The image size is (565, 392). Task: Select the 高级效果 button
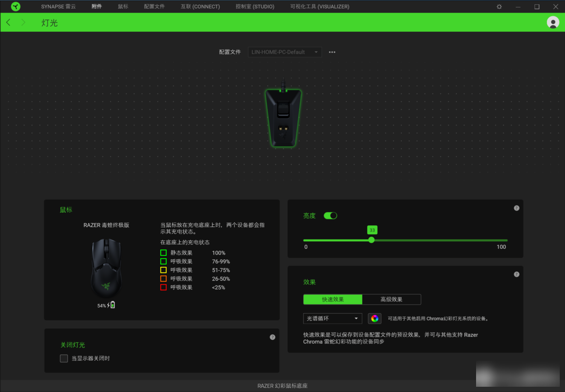point(391,299)
